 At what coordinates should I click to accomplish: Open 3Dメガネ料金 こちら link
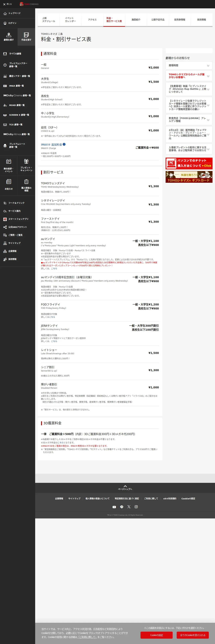(61, 443)
